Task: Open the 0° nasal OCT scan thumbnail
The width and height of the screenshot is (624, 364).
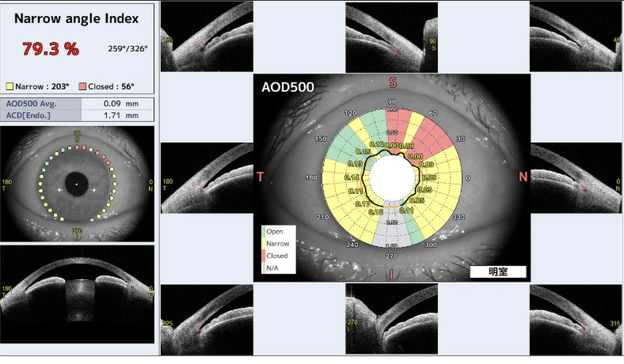Action: [575, 177]
